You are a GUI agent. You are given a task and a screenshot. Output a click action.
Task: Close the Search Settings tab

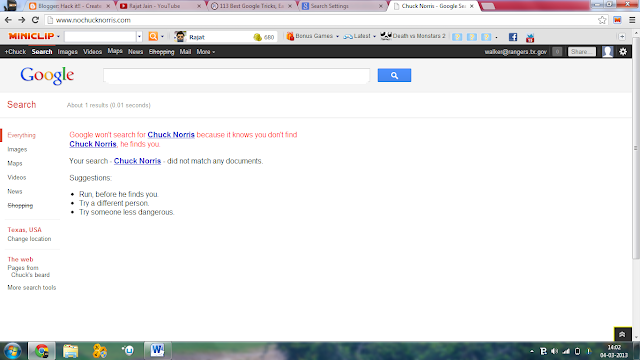pyautogui.click(x=380, y=6)
